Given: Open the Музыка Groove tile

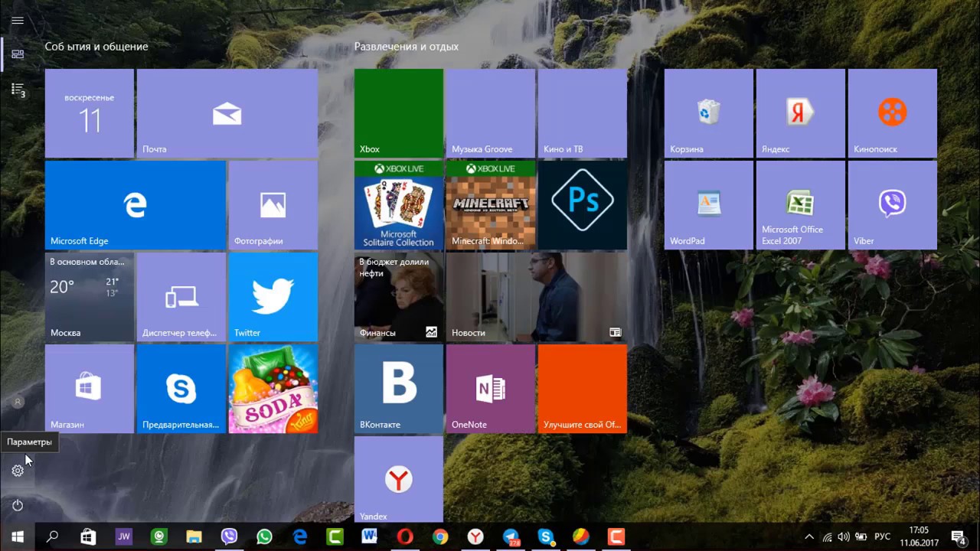Looking at the screenshot, I should tap(491, 113).
